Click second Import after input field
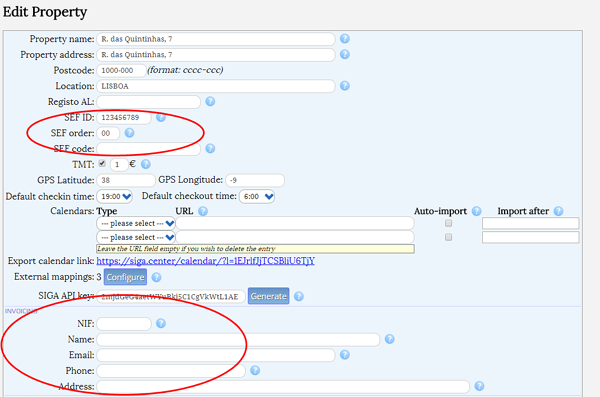 point(531,237)
